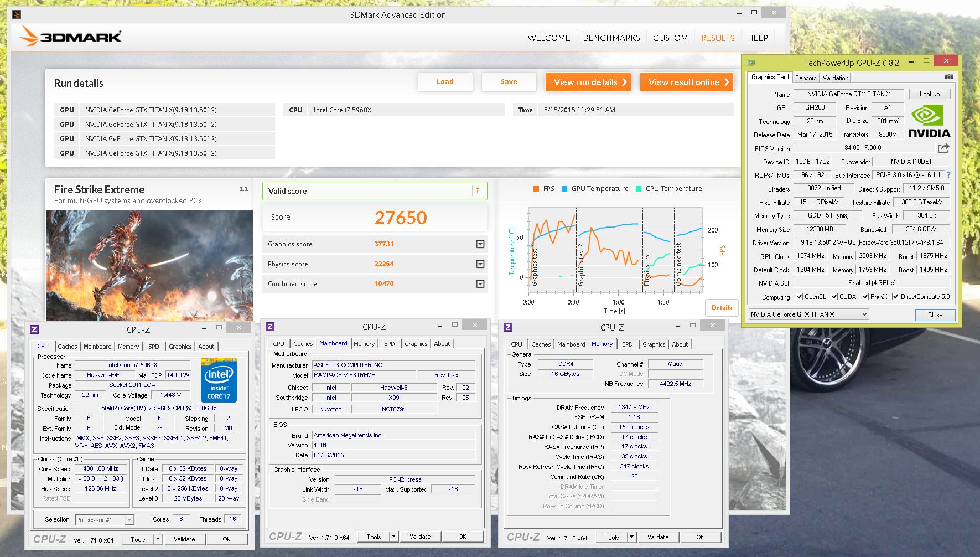980x557 pixels.
Task: Click the Core Speed value 4801.60 MHz
Action: point(101,468)
